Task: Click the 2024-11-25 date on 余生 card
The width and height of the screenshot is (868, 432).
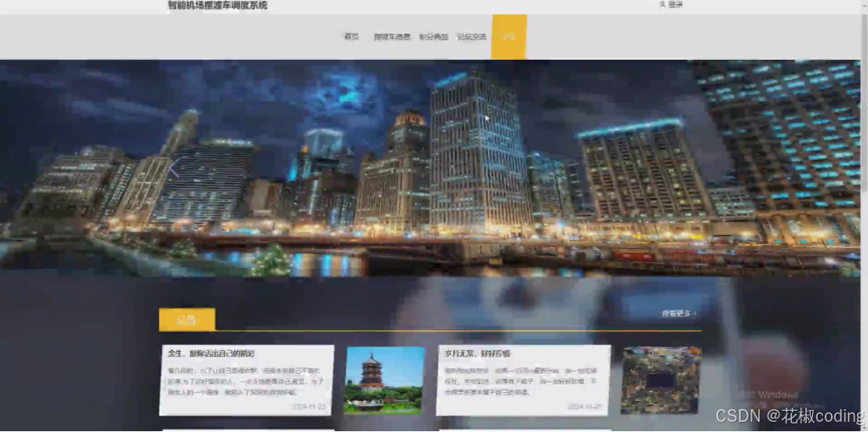Action: [x=308, y=407]
